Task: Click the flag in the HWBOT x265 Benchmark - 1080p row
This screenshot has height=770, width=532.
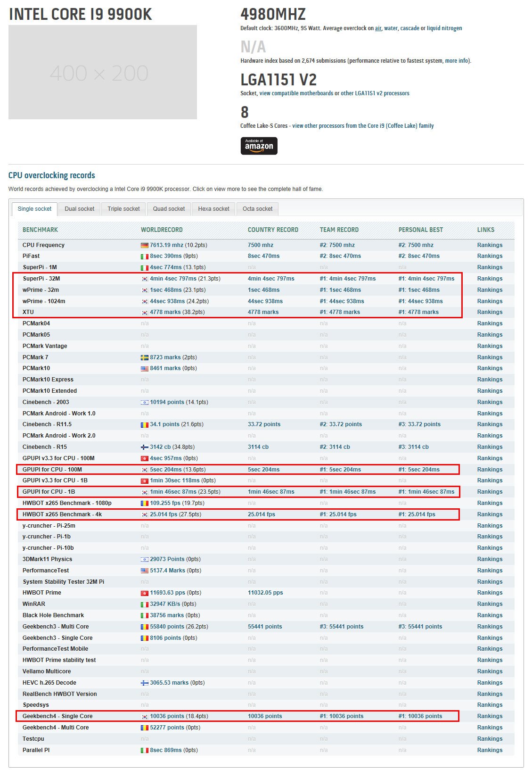Action: [145, 503]
